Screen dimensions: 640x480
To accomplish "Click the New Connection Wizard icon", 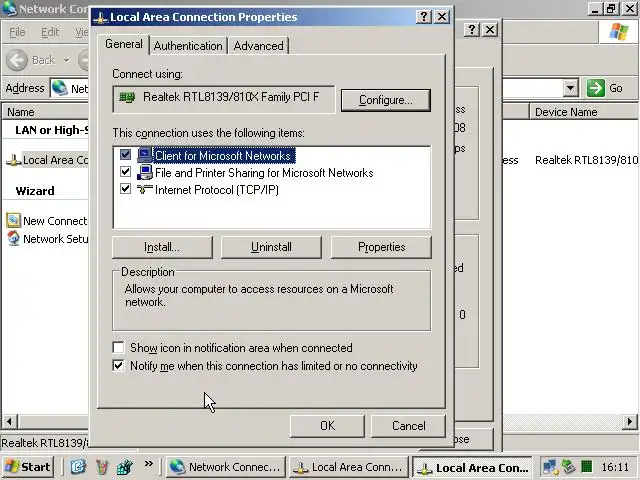I will [13, 220].
